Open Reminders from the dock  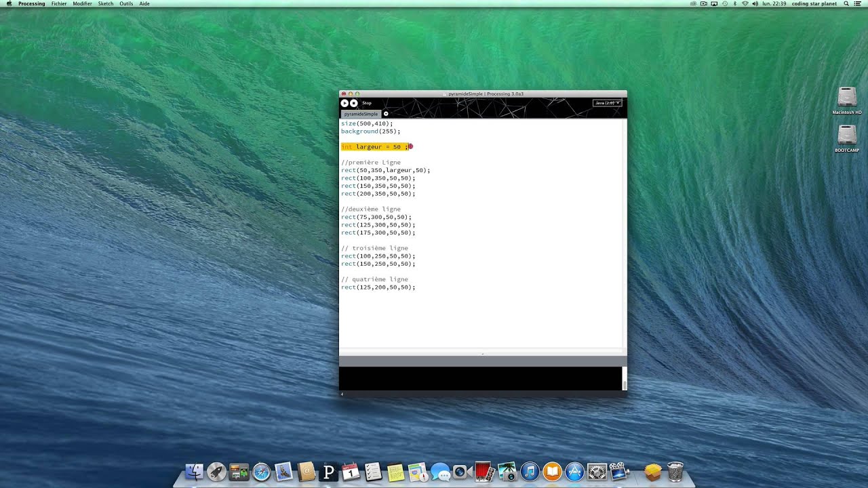(x=373, y=472)
